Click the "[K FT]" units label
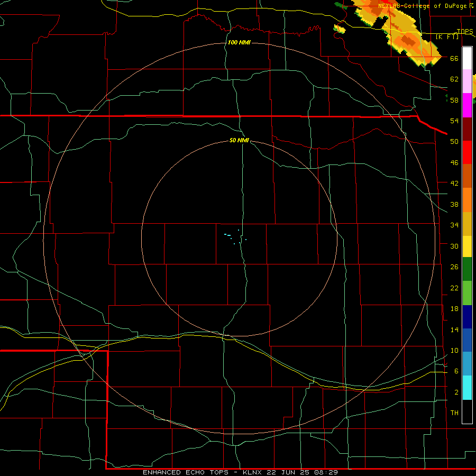 (x=447, y=36)
